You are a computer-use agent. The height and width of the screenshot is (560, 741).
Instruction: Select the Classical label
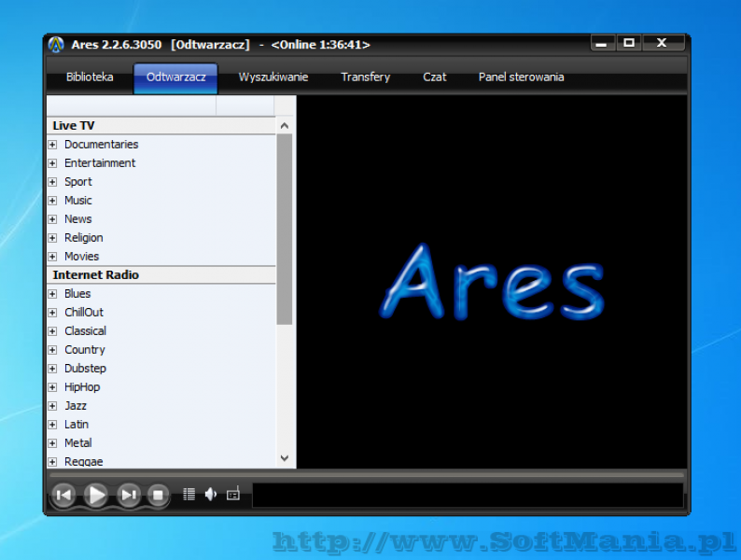click(x=86, y=331)
